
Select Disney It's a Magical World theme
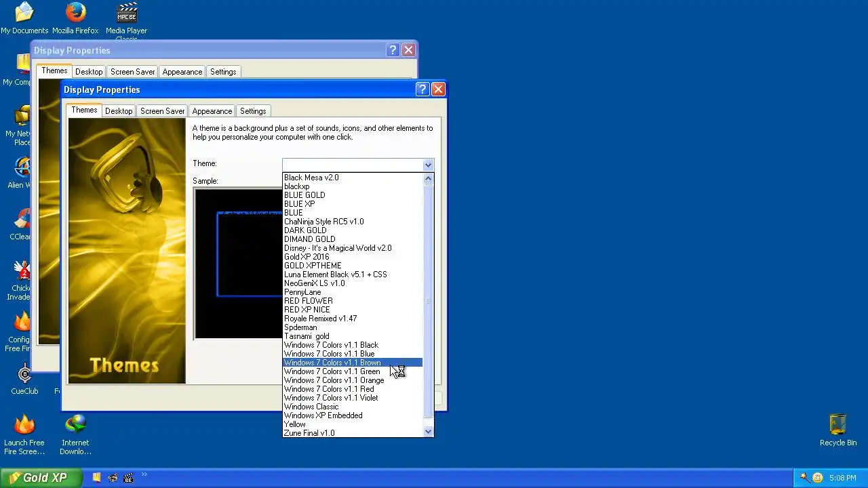(353, 248)
